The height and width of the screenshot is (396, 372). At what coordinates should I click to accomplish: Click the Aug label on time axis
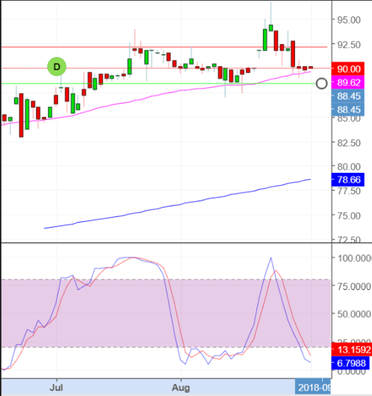tap(181, 388)
